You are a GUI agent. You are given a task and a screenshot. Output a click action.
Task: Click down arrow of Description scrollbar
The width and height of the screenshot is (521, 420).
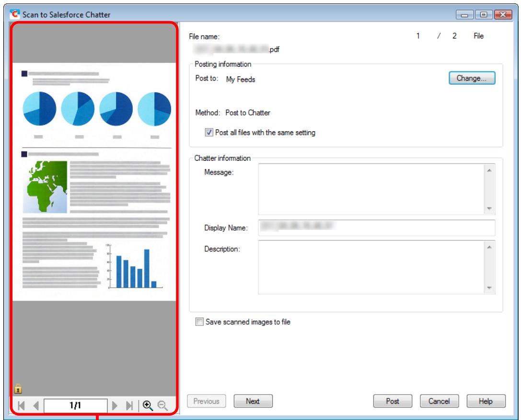tap(489, 288)
